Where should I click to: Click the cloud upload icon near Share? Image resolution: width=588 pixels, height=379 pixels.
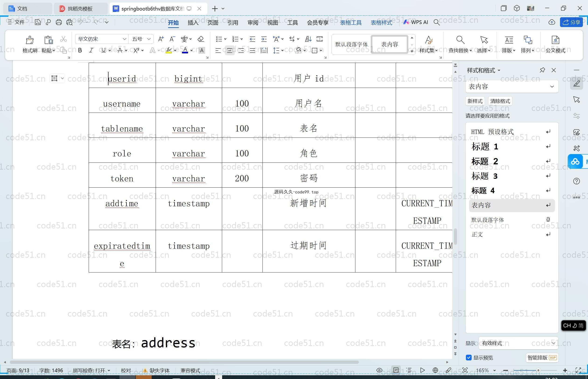point(552,22)
